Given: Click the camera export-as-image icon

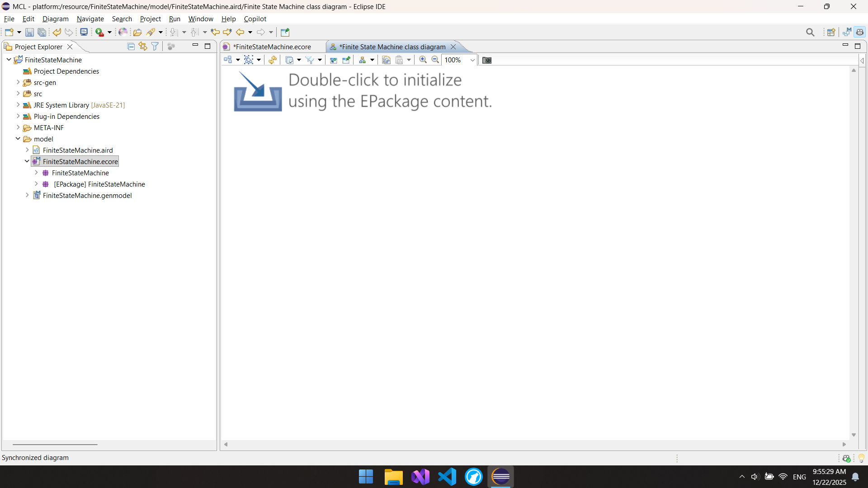Looking at the screenshot, I should pos(486,60).
